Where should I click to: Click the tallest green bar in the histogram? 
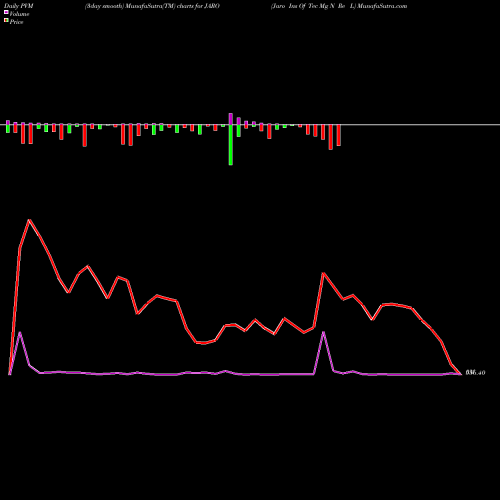[231, 145]
